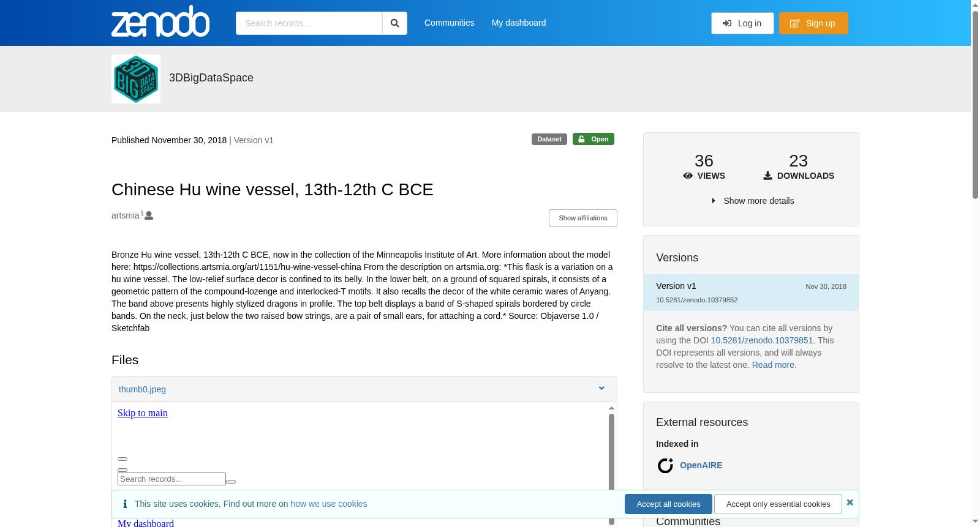Screen dimensions: 980x527
Task: Click the OpenAIRE logo icon
Action: click(x=665, y=466)
